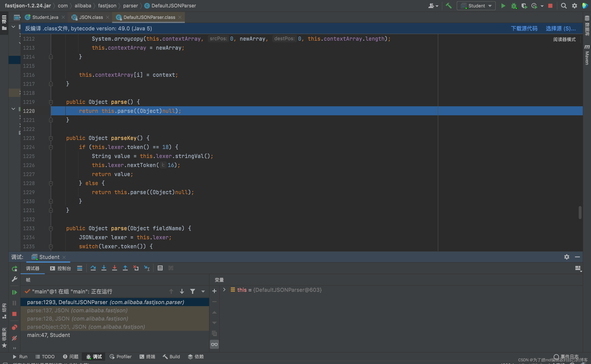The height and width of the screenshot is (364, 591).
Task: Open Run tool window button
Action: click(20, 357)
